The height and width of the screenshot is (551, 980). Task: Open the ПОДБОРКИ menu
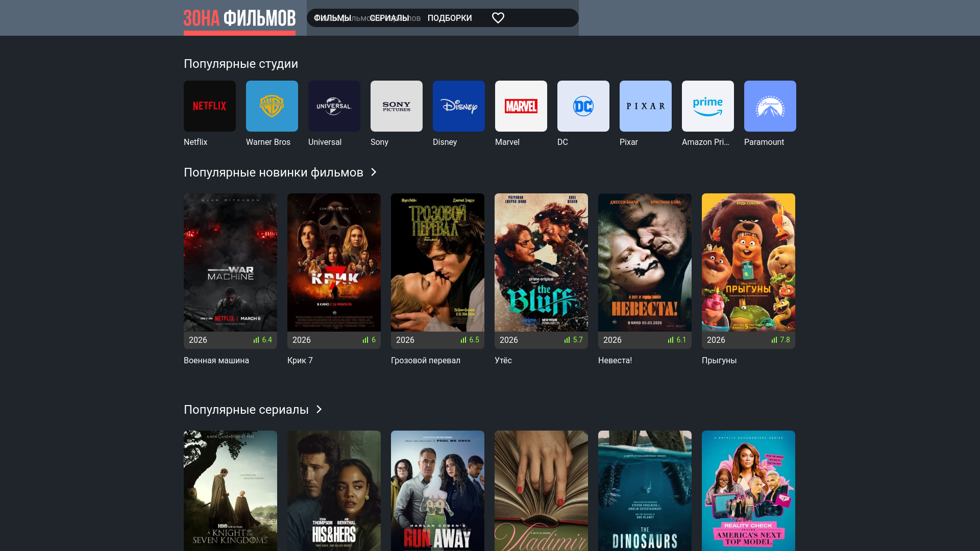(x=450, y=18)
